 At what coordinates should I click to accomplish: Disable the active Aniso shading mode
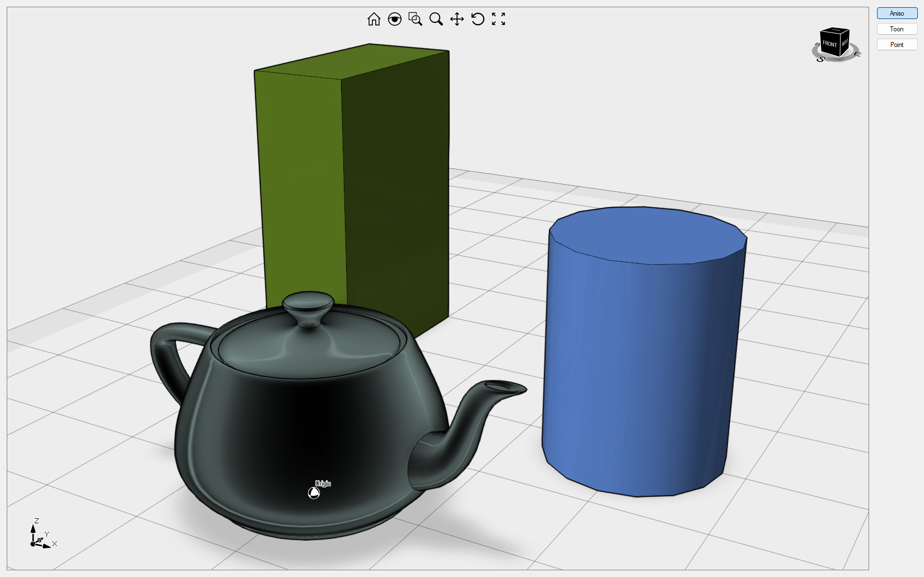click(896, 13)
